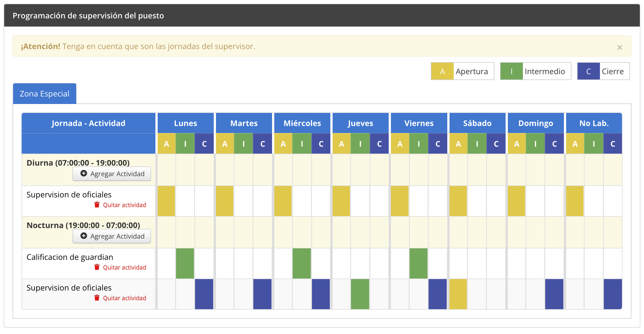Click blue C swatch in Cierre legend

[588, 71]
